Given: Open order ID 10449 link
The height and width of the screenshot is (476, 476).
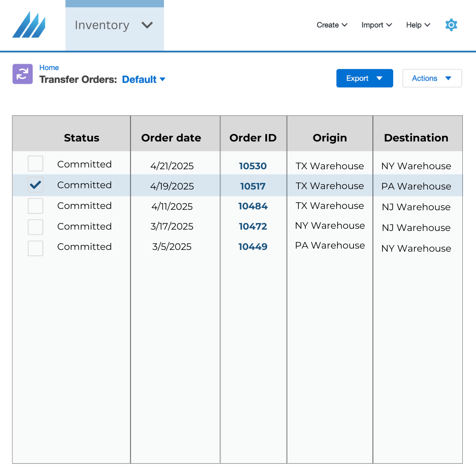Looking at the screenshot, I should pos(253,247).
